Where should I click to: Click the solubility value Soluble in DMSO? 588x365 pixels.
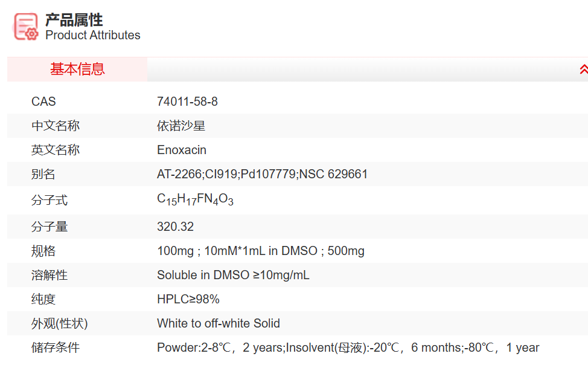[233, 275]
